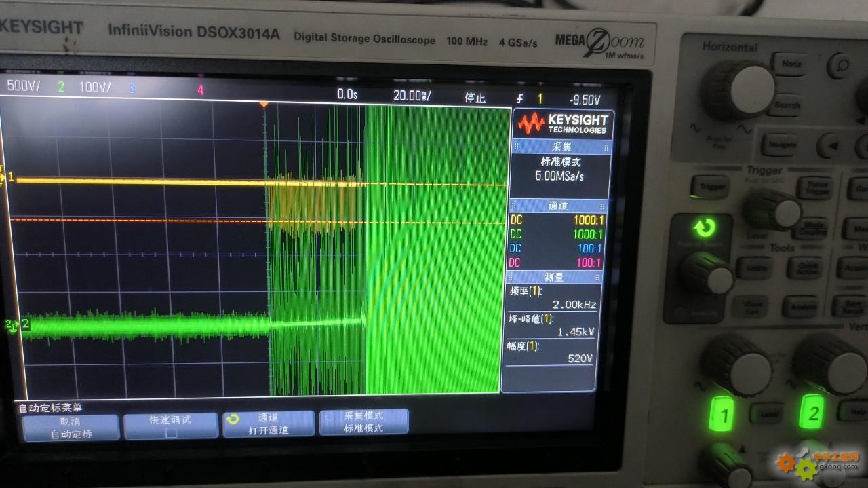Click the 1.45kV peak-to-peak measurement
This screenshot has width=868, height=488.
pos(576,332)
